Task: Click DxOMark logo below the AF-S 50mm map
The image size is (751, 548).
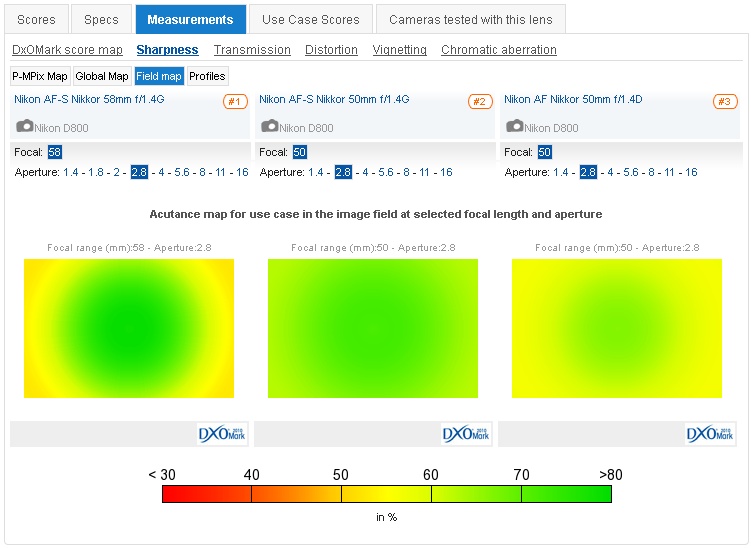Action: coord(466,434)
